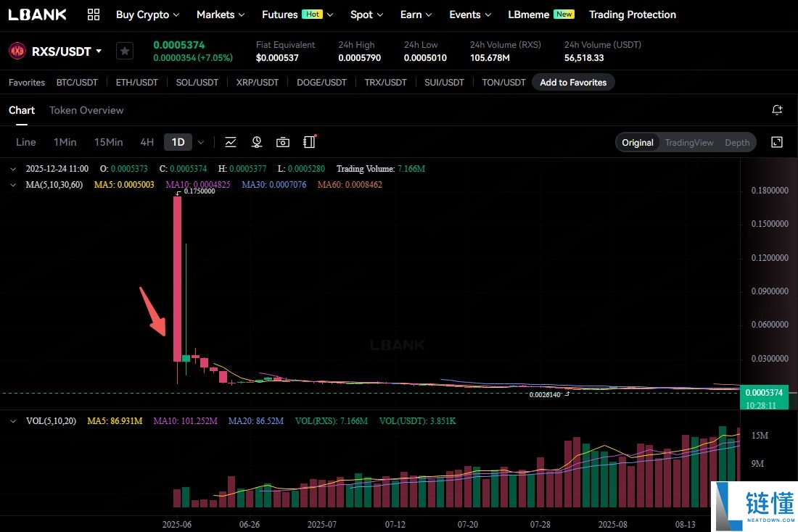The image size is (798, 532).
Task: Click the LBANK logo
Action: (x=37, y=14)
